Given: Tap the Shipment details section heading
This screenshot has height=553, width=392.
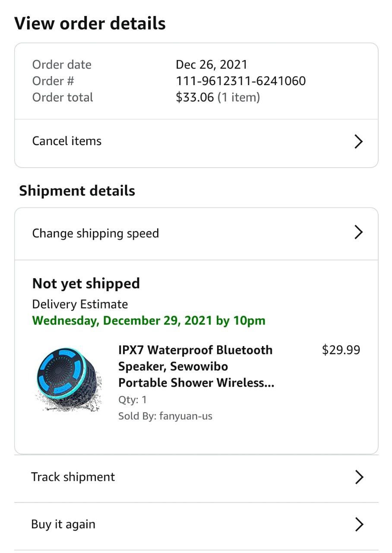Looking at the screenshot, I should click(x=77, y=191).
